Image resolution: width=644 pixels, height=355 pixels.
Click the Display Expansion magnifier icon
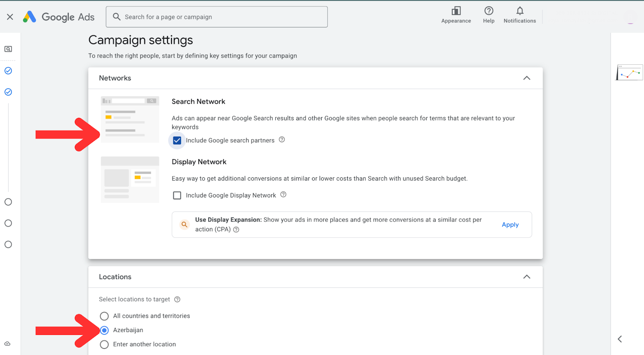click(x=184, y=224)
